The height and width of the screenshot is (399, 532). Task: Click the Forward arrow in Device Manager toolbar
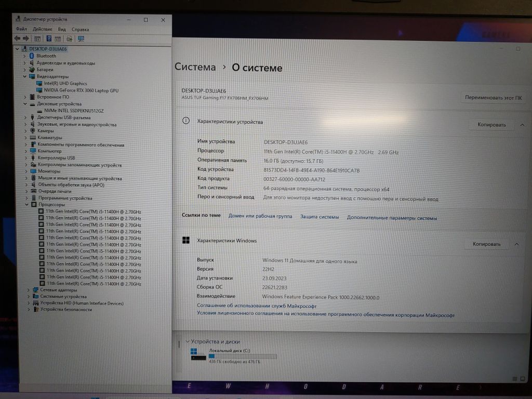pyautogui.click(x=25, y=38)
